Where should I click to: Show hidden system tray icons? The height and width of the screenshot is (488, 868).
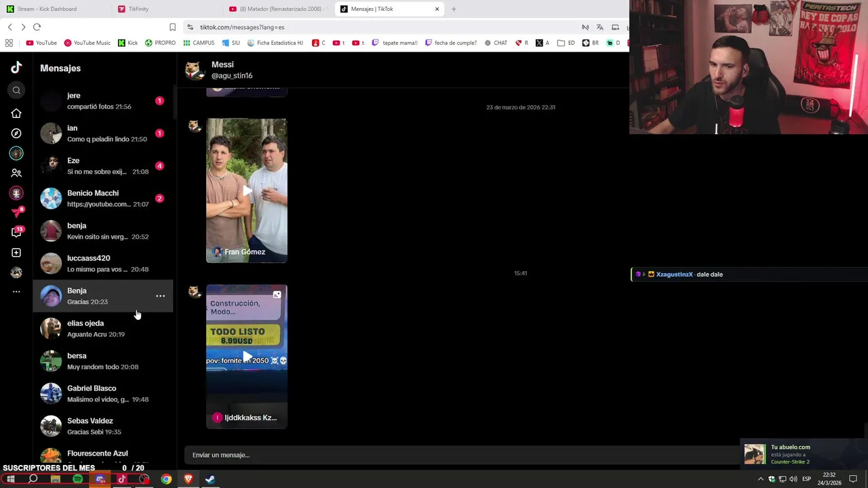pos(760,479)
